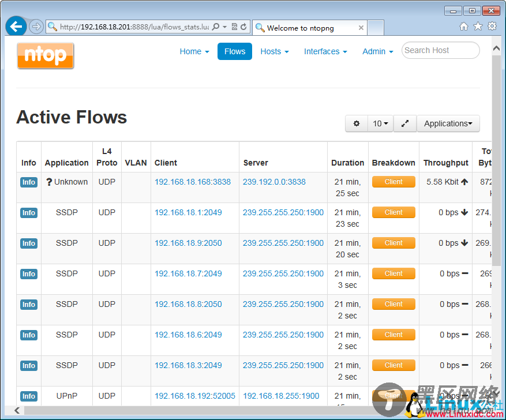
Task: Open browser home icon
Action: tap(464, 27)
